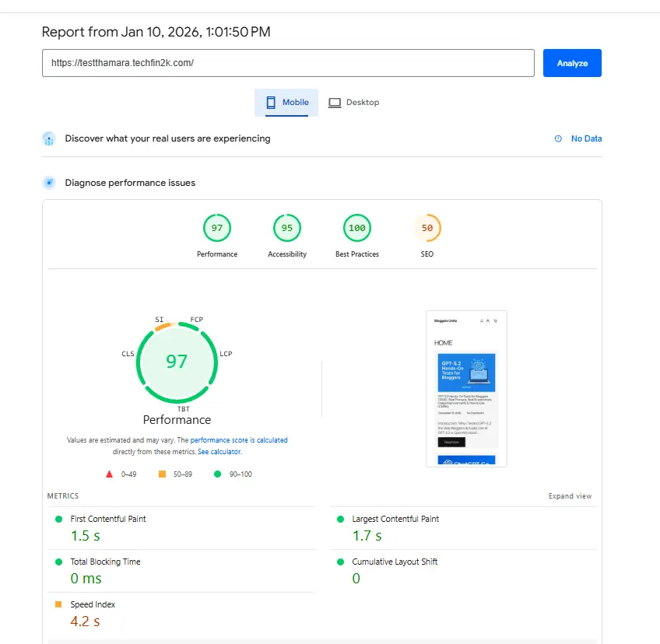Click the First Contentful Paint label

pos(108,519)
